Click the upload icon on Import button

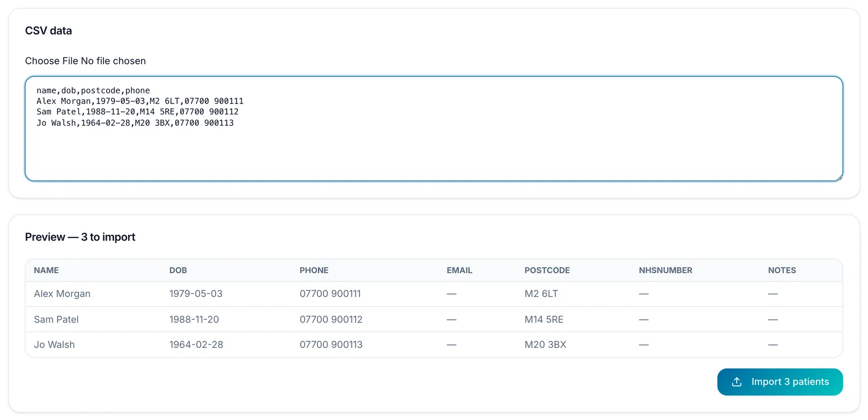(736, 382)
